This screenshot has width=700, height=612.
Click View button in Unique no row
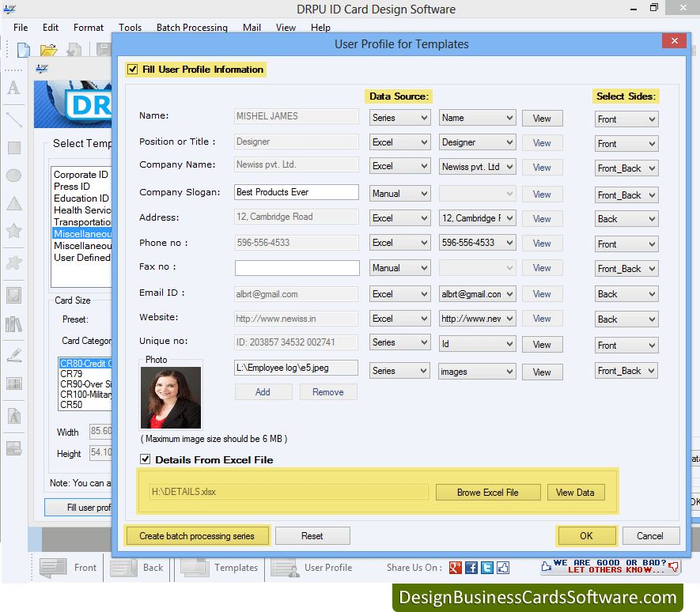[542, 345]
